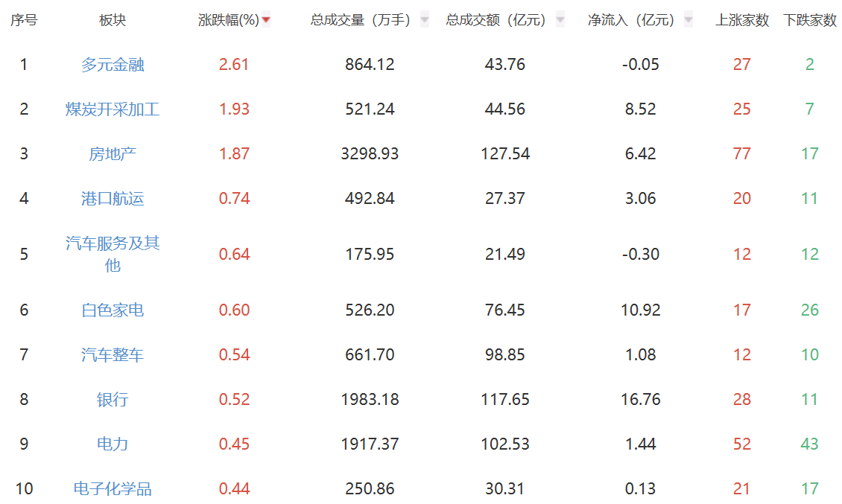This screenshot has width=842, height=504.
Task: Open the 银行 sector link
Action: pos(113,400)
